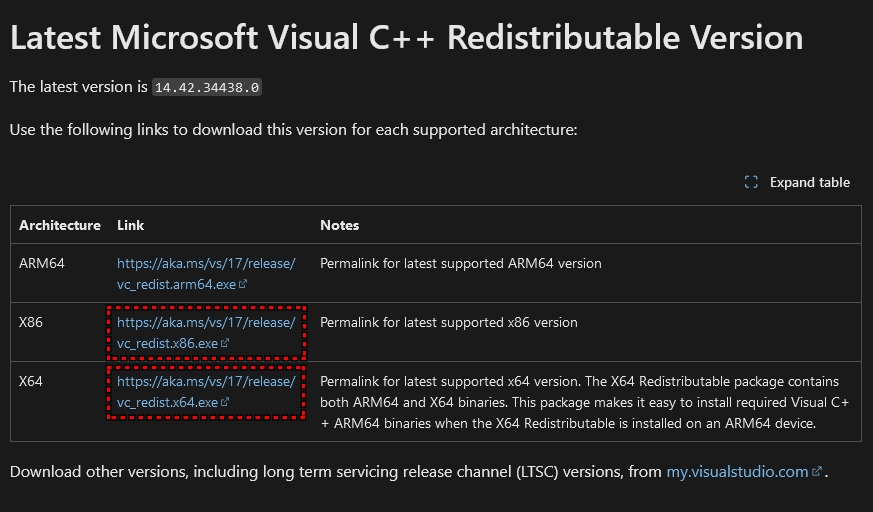Click the Expand table icon

coord(752,182)
